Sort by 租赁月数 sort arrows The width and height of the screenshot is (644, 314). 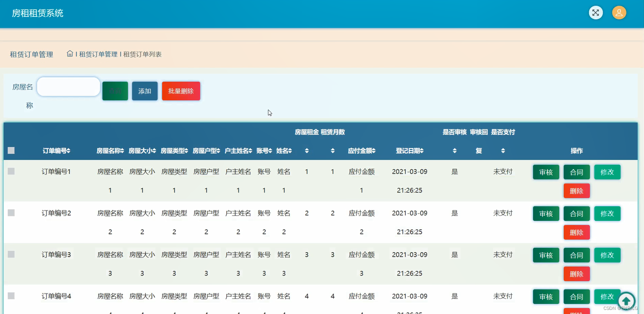tap(333, 151)
